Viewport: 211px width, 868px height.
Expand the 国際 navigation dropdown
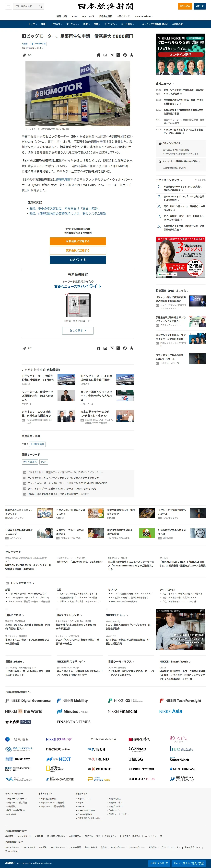(97, 24)
